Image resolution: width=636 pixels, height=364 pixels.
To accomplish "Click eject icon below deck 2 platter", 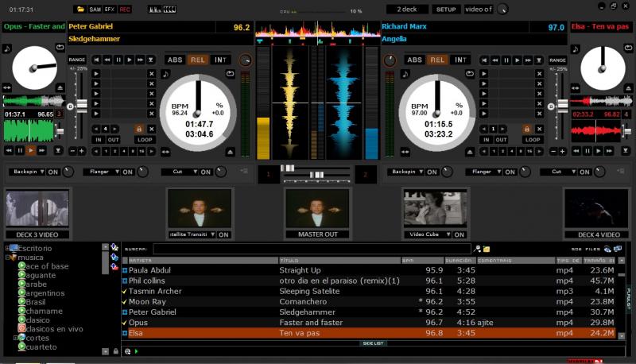I will tap(470, 152).
